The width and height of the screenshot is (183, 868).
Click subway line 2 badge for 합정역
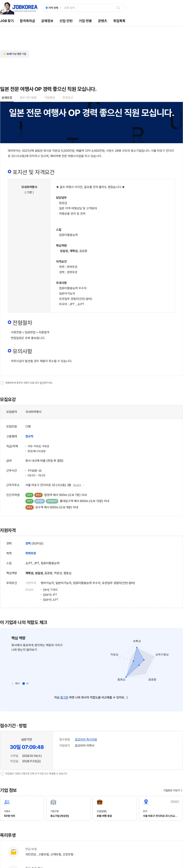[x=29, y=495]
